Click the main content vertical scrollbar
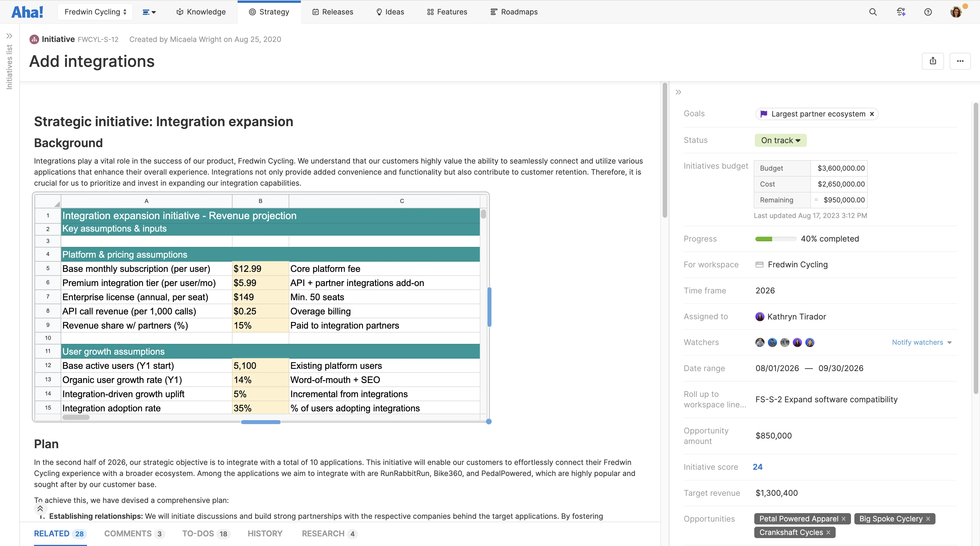The image size is (980, 546). pyautogui.click(x=665, y=150)
